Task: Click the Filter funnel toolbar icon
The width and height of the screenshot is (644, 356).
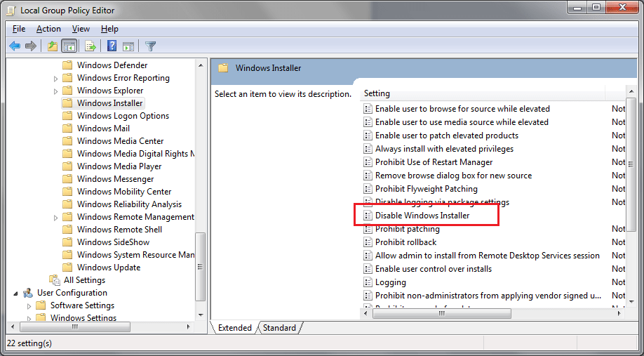Action: 151,46
